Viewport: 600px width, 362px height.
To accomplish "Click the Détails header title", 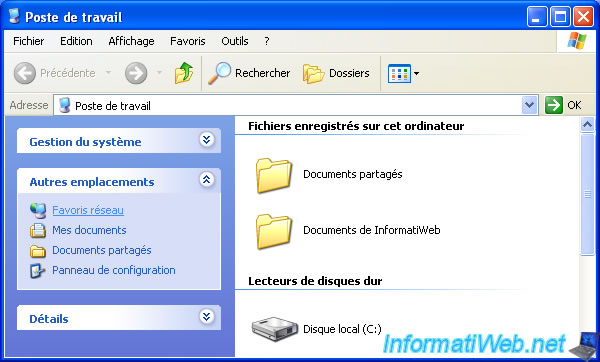I will pos(49,319).
